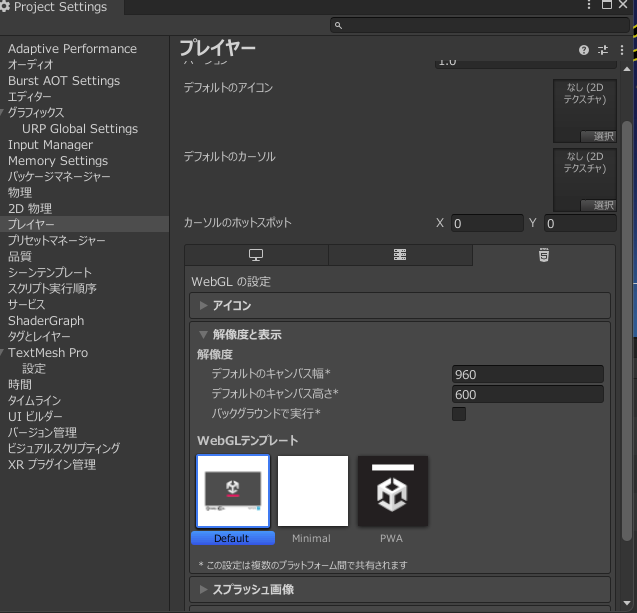Open URP Global Settings

[x=80, y=129]
